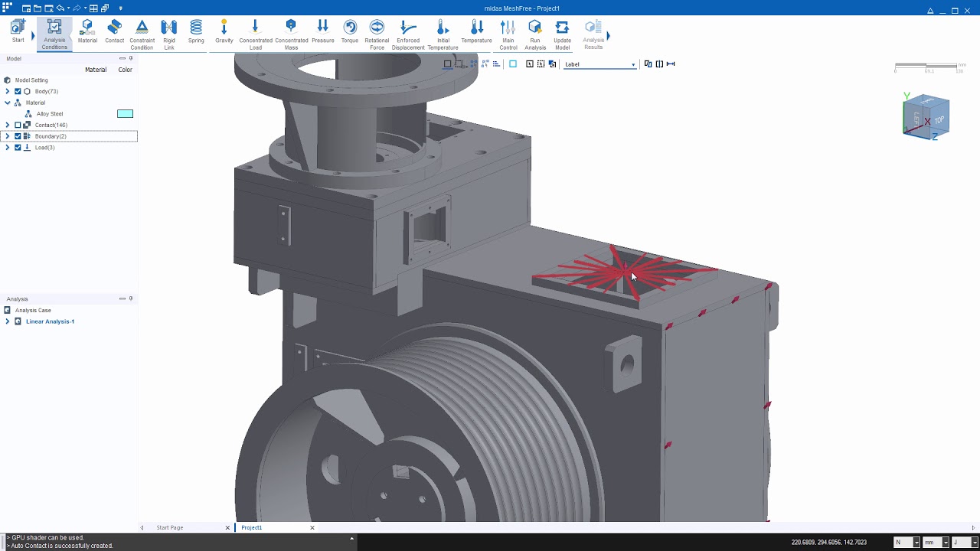Expand the Load(3) tree node
Image resolution: width=980 pixels, height=551 pixels.
(x=8, y=147)
